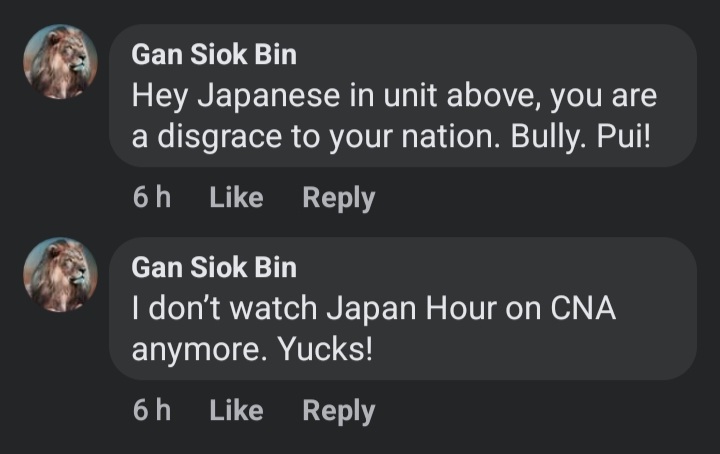
Task: Open Gan Siok Bin's profile from the first comment
Action: [x=214, y=54]
